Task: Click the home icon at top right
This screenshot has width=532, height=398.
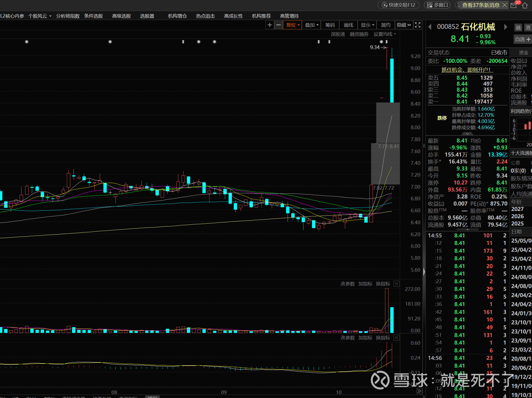Action: (525, 5)
